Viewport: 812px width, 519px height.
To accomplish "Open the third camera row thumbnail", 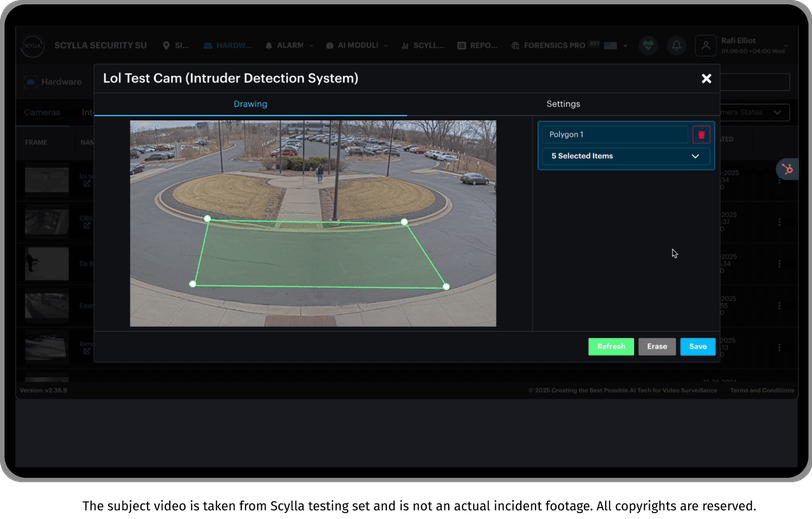I will [47, 264].
